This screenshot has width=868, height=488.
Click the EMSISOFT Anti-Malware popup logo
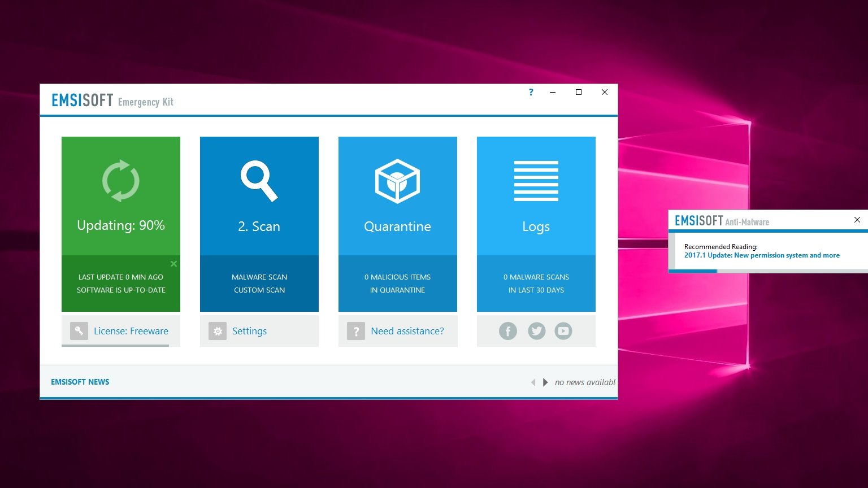click(x=722, y=221)
